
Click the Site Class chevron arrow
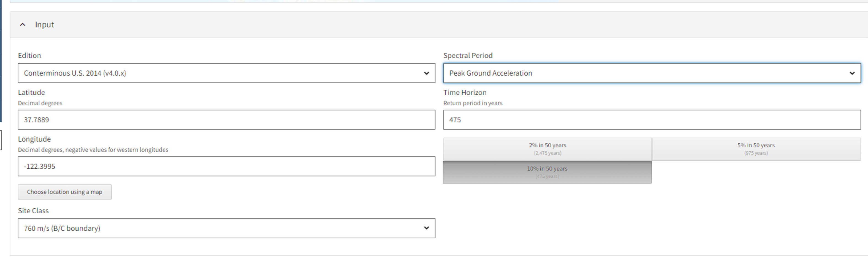point(427,228)
